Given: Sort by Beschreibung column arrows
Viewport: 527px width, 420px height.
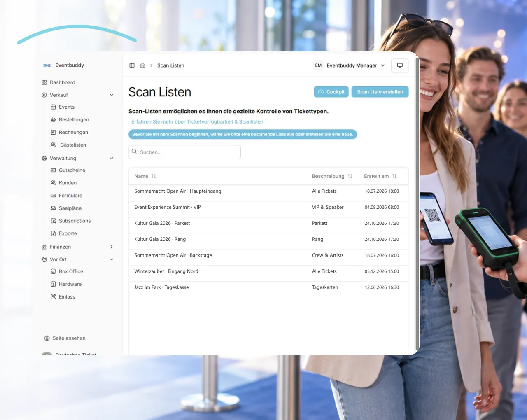Looking at the screenshot, I should click(x=350, y=176).
